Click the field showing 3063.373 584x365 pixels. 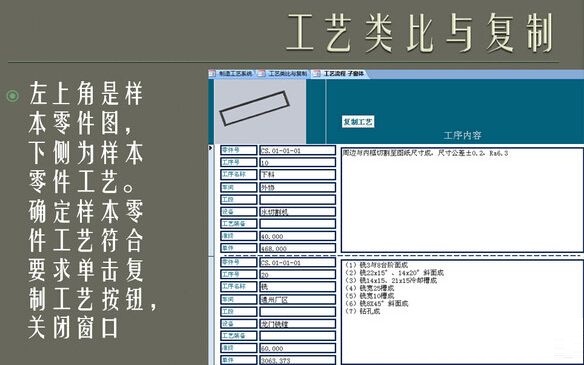click(x=297, y=360)
